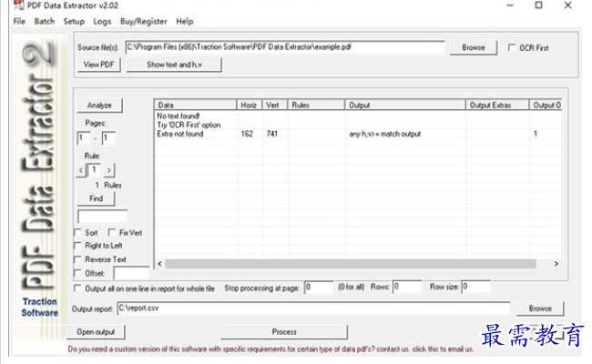
Task: Browse for source PDF file
Action: tap(474, 47)
